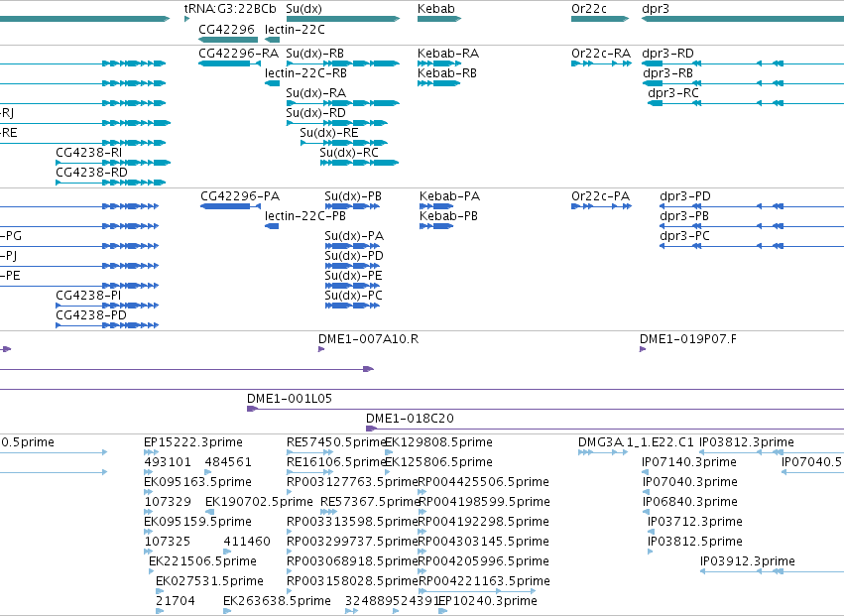The image size is (844, 616).
Task: Click clone DME1-007A10.R
Action: click(x=368, y=340)
